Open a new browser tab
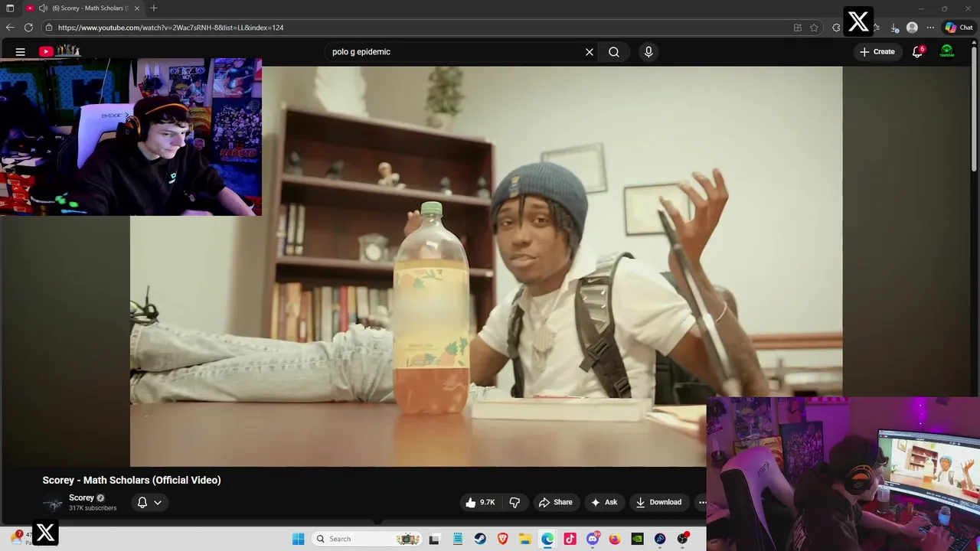Viewport: 980px width, 551px height. pyautogui.click(x=154, y=8)
